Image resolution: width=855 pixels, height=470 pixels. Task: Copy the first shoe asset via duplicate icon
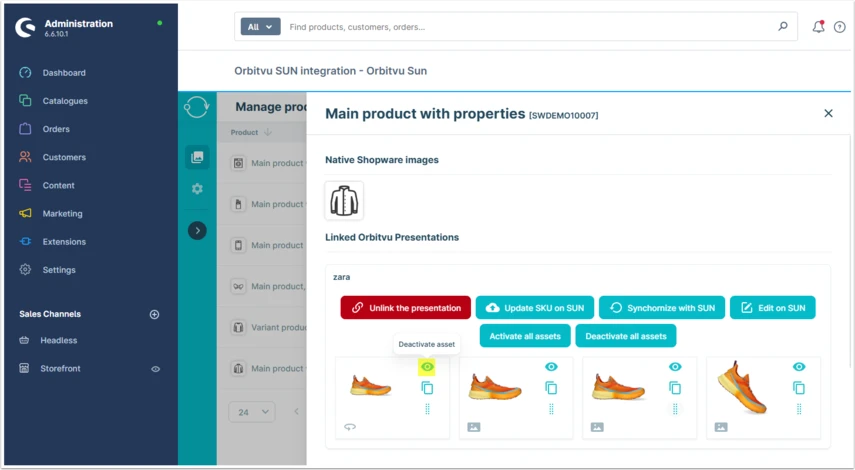pyautogui.click(x=427, y=388)
